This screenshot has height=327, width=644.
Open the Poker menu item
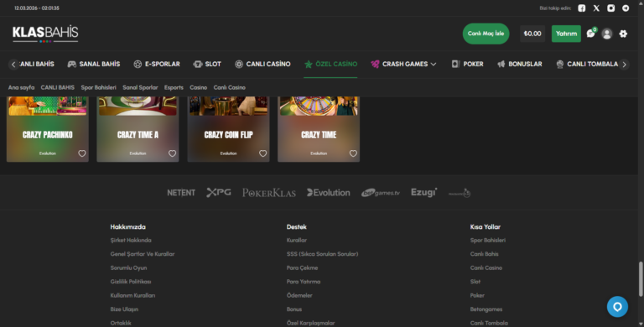[x=467, y=64]
